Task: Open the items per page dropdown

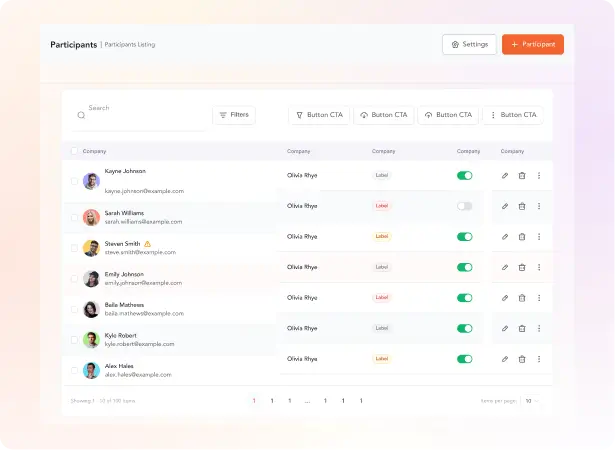Action: (532, 401)
